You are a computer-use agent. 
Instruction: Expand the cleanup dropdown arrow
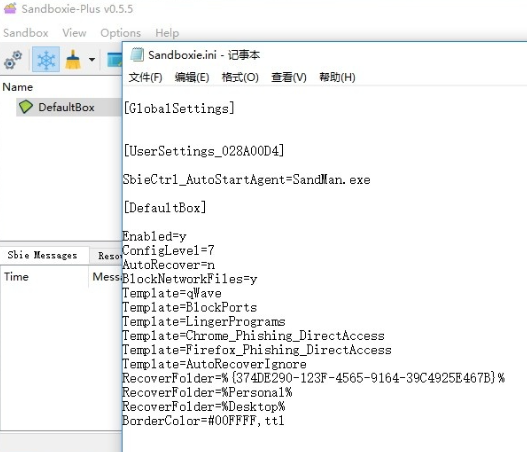(x=92, y=60)
